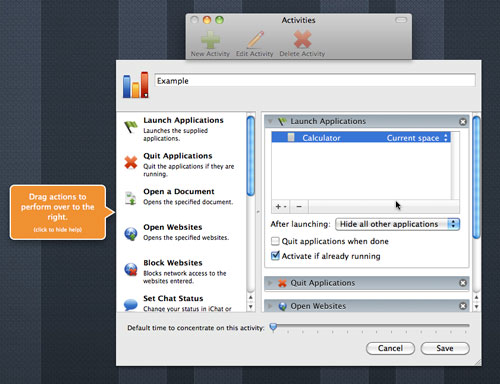Click the Activities window toolbar toggle pill
Viewport: 500px width, 384px height.
pyautogui.click(x=401, y=20)
